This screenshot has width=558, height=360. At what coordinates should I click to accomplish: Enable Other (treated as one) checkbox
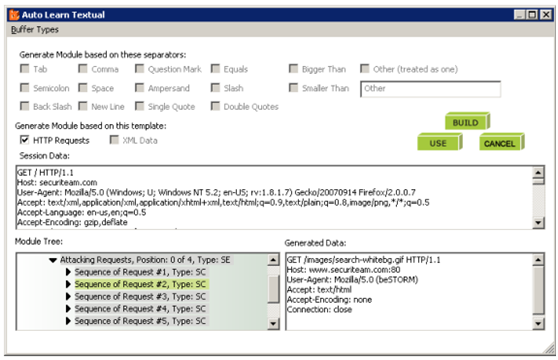coord(365,69)
